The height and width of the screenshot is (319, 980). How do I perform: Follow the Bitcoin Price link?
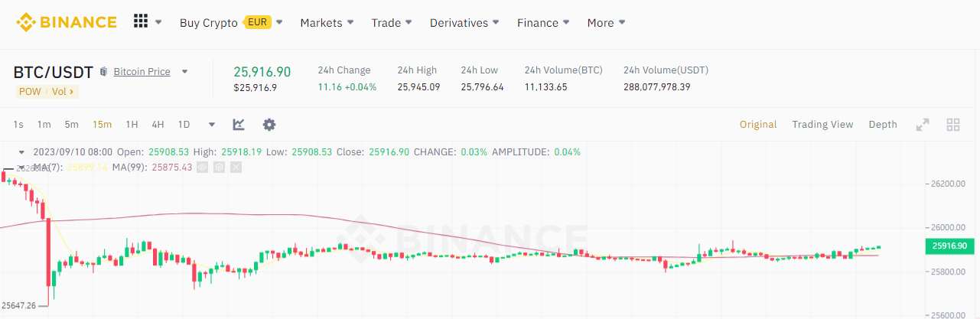click(x=142, y=72)
